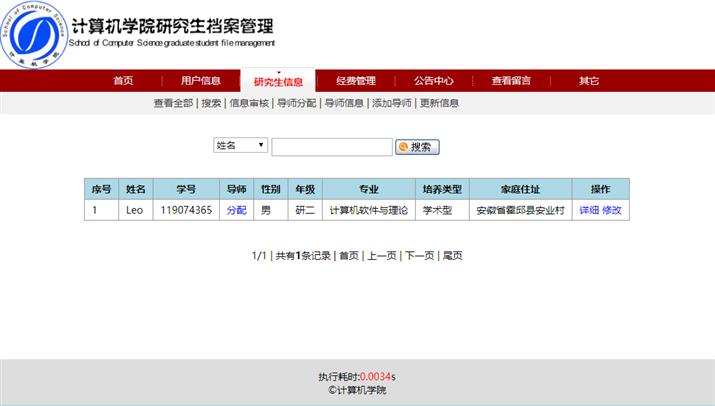The width and height of the screenshot is (715, 406).
Task: Open the 姓名 search field dropdown
Action: pyautogui.click(x=240, y=145)
